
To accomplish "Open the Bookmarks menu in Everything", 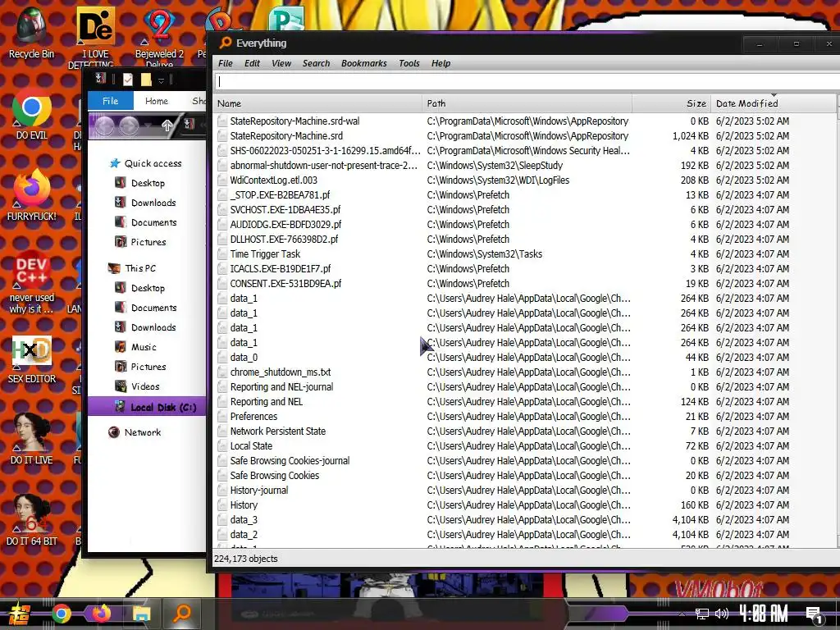I will coord(363,63).
